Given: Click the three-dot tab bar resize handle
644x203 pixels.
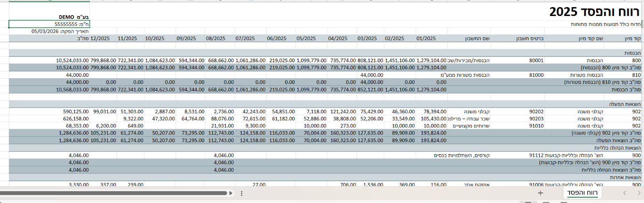Looking at the screenshot, I should coord(241,193).
